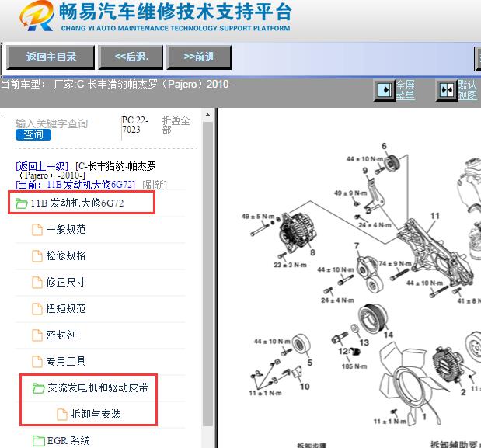This screenshot has width=481, height=448.
Task: Click the tensioner part labeled 7
Action: (370, 274)
